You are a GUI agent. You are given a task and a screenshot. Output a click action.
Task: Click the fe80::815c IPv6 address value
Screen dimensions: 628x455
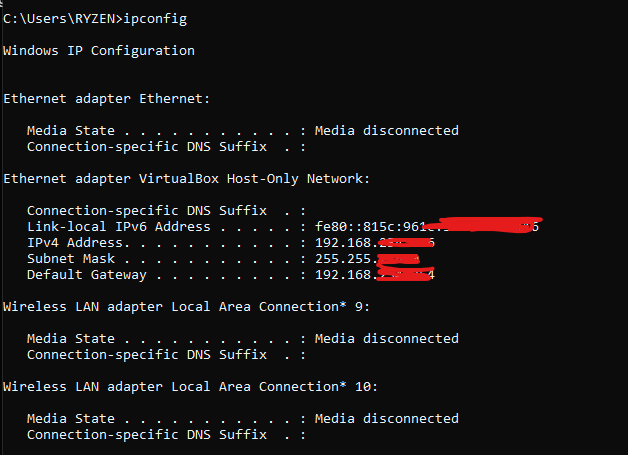coord(427,226)
